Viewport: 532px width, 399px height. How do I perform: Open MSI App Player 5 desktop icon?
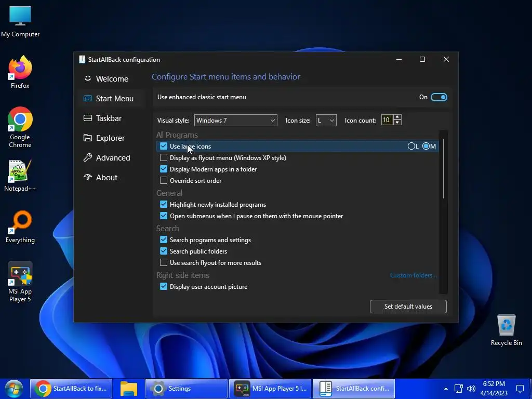point(20,282)
